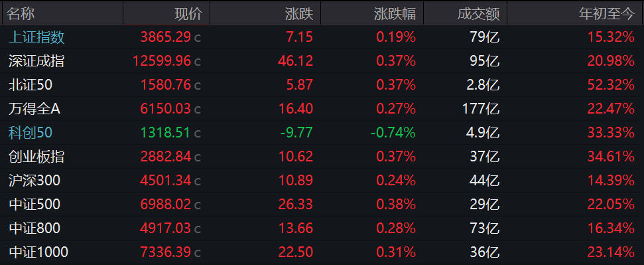The width and height of the screenshot is (644, 265).
Task: Select the 创业板指 row
Action: pos(322,157)
